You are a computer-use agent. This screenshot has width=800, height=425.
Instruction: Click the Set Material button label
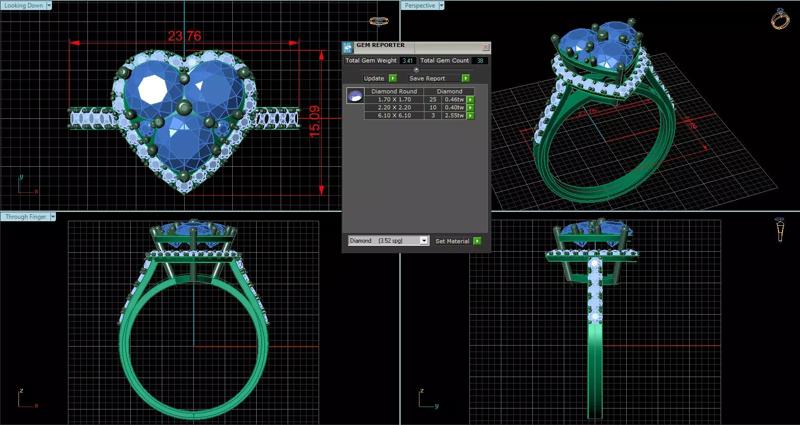452,241
